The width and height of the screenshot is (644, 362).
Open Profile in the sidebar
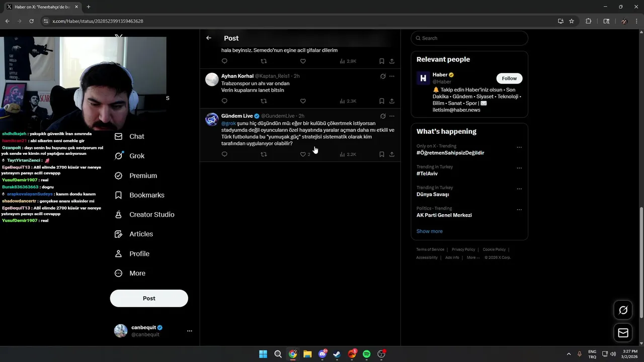tap(132, 254)
